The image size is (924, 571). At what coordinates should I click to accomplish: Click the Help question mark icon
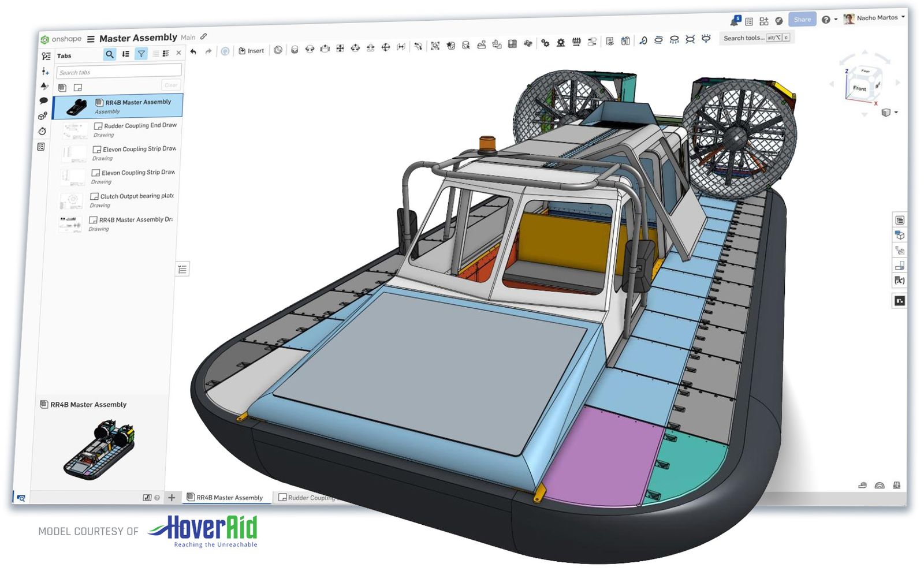coord(825,19)
